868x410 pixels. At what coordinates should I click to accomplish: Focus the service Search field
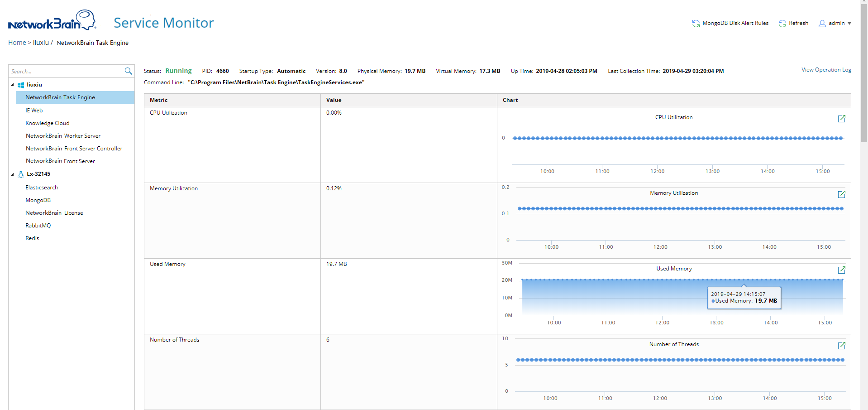pos(67,71)
